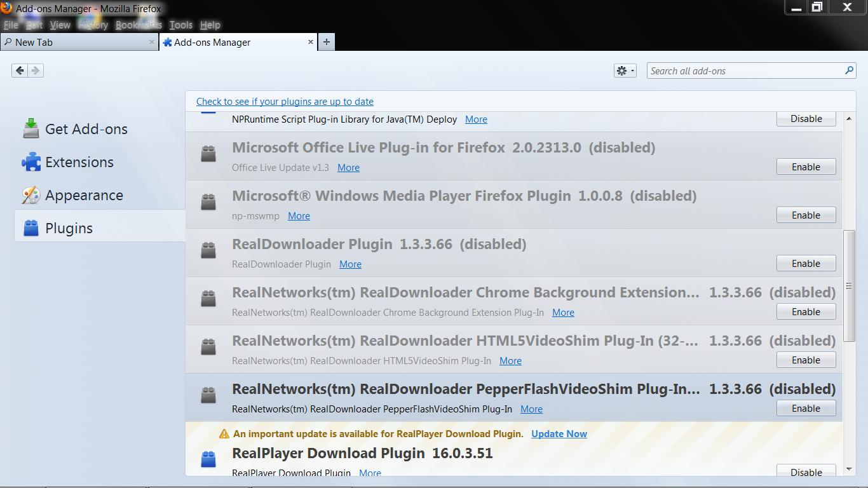This screenshot has height=488, width=868.
Task: Check if your plugins are up to date
Action: click(285, 102)
